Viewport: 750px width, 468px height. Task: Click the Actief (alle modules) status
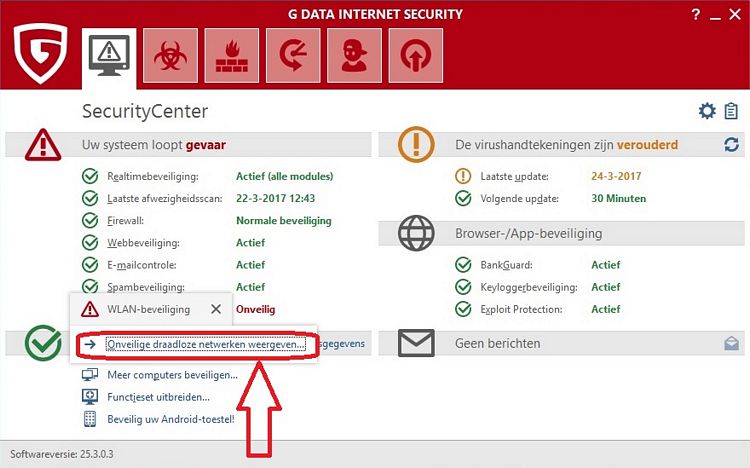(285, 176)
